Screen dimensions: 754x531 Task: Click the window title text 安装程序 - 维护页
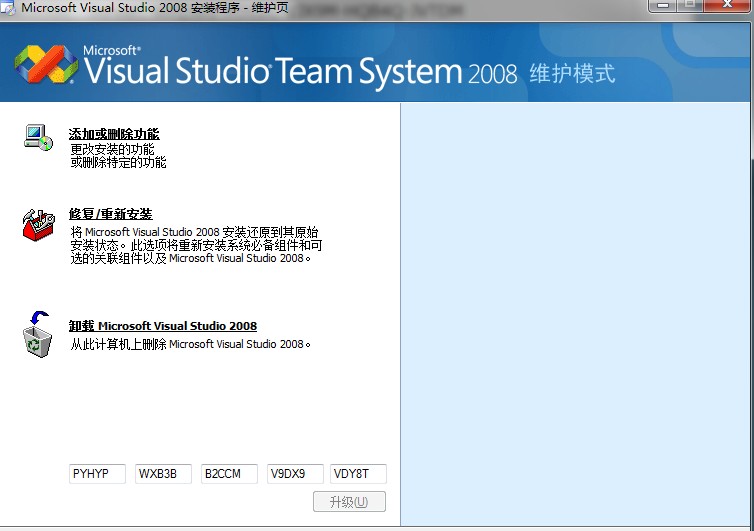tap(239, 7)
